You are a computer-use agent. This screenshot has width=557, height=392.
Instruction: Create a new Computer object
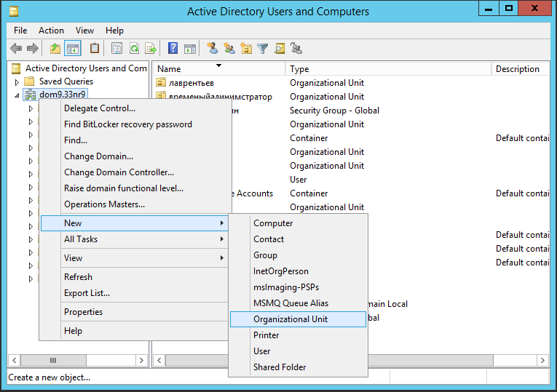[x=298, y=223]
